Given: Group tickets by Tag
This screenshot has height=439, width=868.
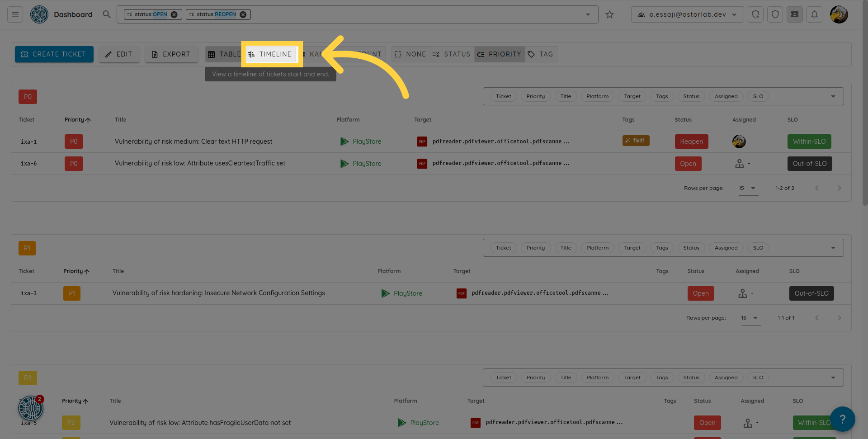Looking at the screenshot, I should pyautogui.click(x=541, y=54).
